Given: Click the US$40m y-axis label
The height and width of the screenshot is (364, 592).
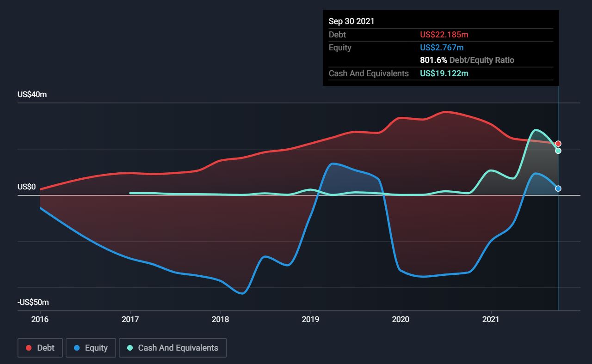Looking at the screenshot, I should 32,95.
